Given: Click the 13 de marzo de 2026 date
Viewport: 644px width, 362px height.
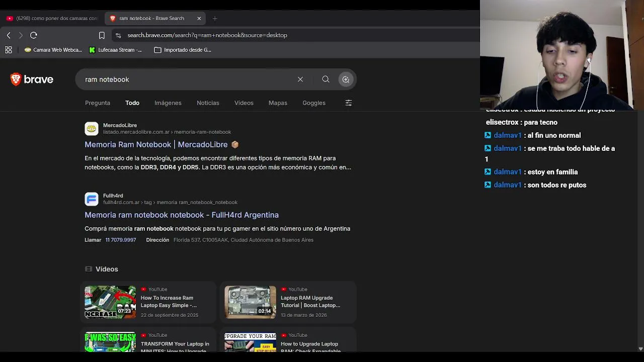Looking at the screenshot, I should coord(304,315).
